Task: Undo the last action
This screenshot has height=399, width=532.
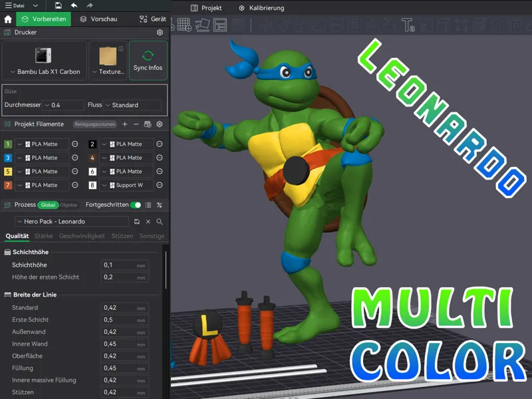Action: point(74,5)
